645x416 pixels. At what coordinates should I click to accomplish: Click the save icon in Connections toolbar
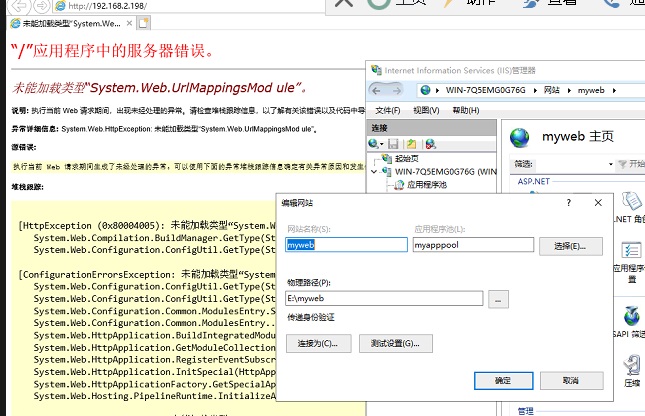coord(395,144)
